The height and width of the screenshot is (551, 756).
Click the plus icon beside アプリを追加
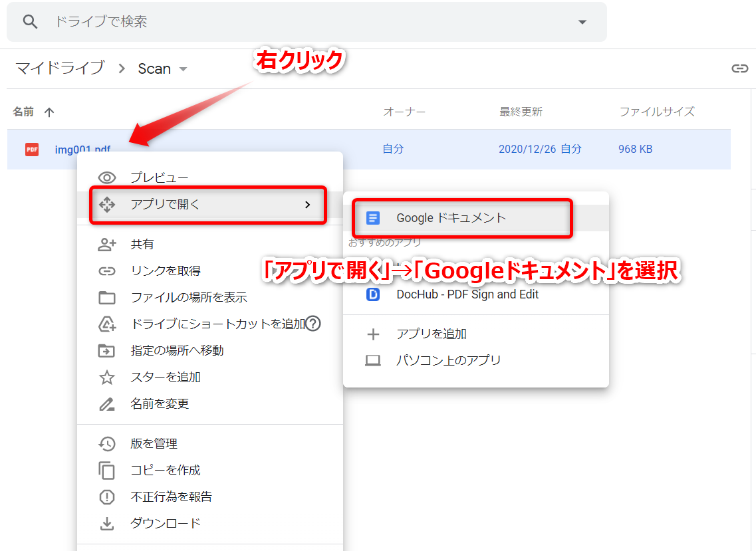(373, 334)
